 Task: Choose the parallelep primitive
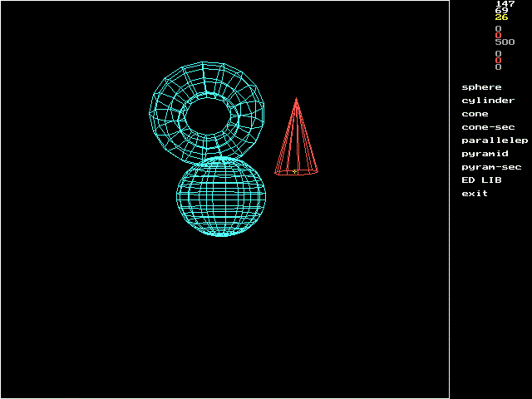495,140
